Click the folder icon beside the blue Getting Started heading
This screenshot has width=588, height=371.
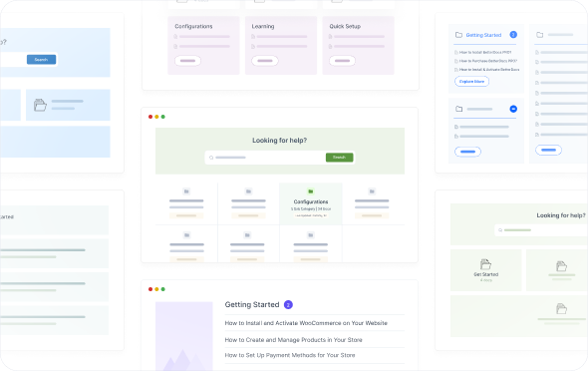(458, 35)
